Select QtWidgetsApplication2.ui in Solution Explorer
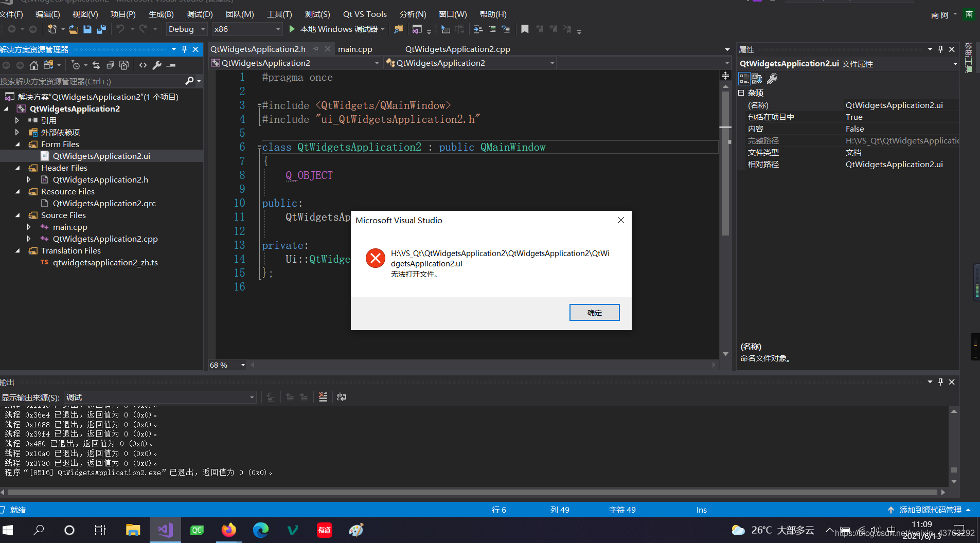Screen dimensions: 980x543 (x=101, y=156)
